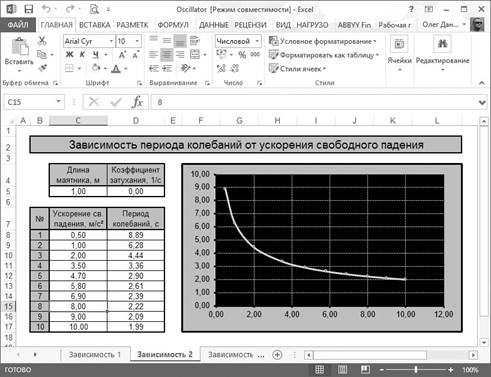Toggle bold Ж formatting
Viewport: 491px width, 377px height.
(70, 55)
